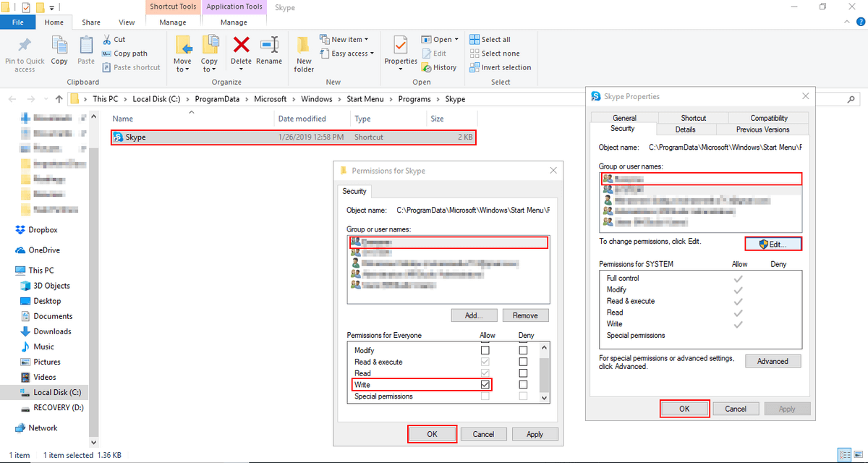This screenshot has width=868, height=463.
Task: Click Select all in ribbon
Action: coord(490,40)
